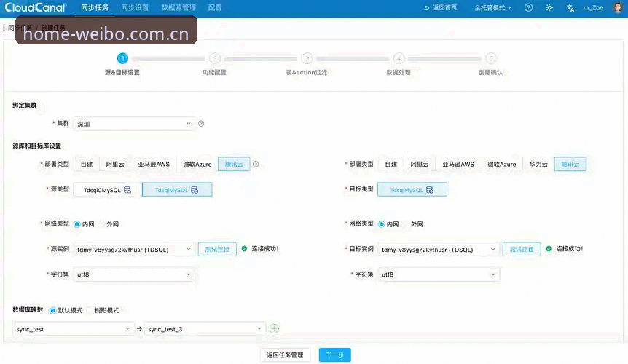This screenshot has height=364, width=628.
Task: Select target type TdsqlMySQL
Action: [412, 189]
